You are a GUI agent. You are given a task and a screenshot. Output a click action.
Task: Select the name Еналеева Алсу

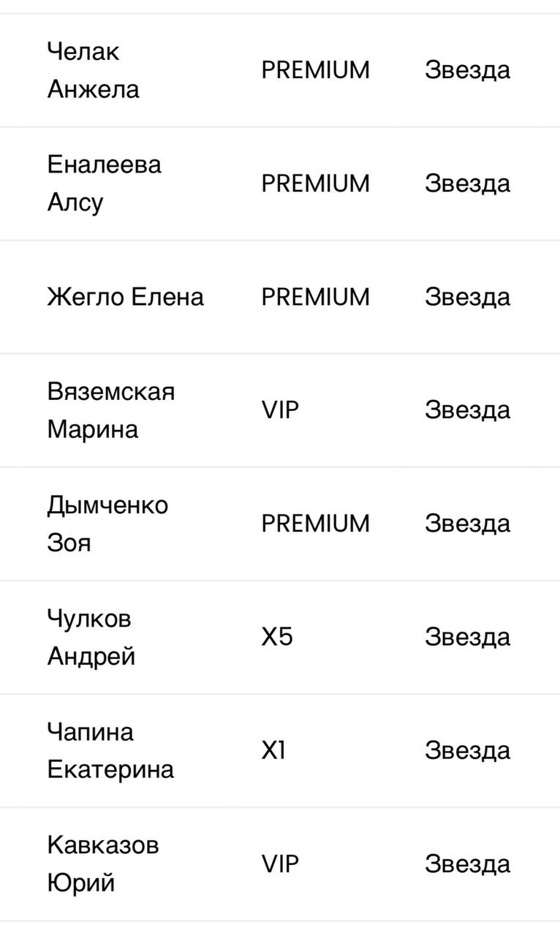(x=104, y=183)
